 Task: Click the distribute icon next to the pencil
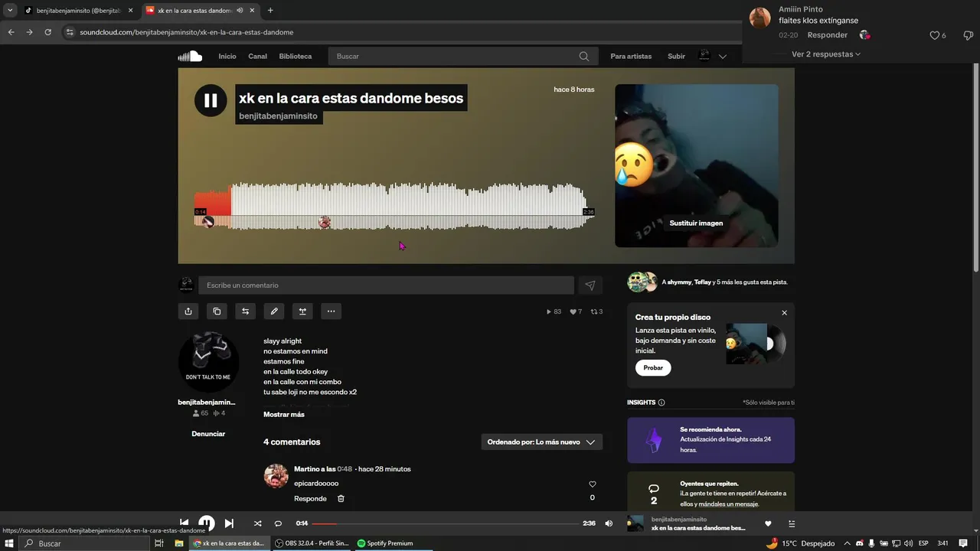(x=302, y=311)
